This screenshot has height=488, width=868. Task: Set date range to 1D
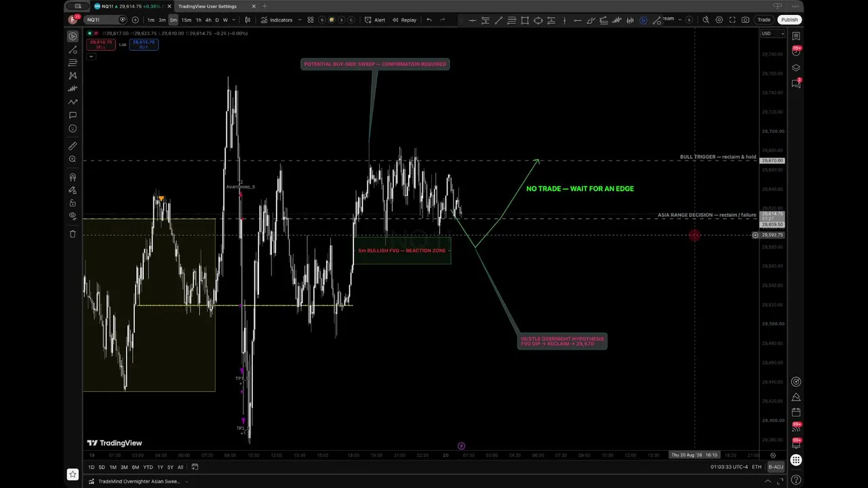(x=92, y=467)
